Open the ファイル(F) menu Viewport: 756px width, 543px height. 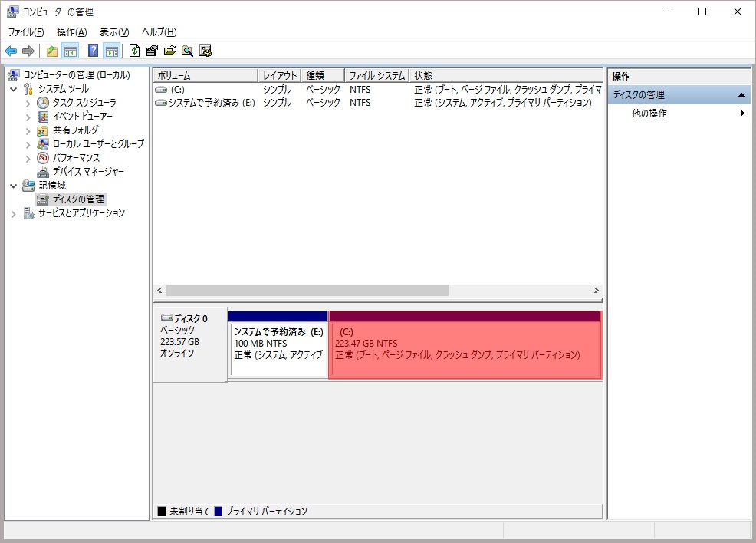26,31
